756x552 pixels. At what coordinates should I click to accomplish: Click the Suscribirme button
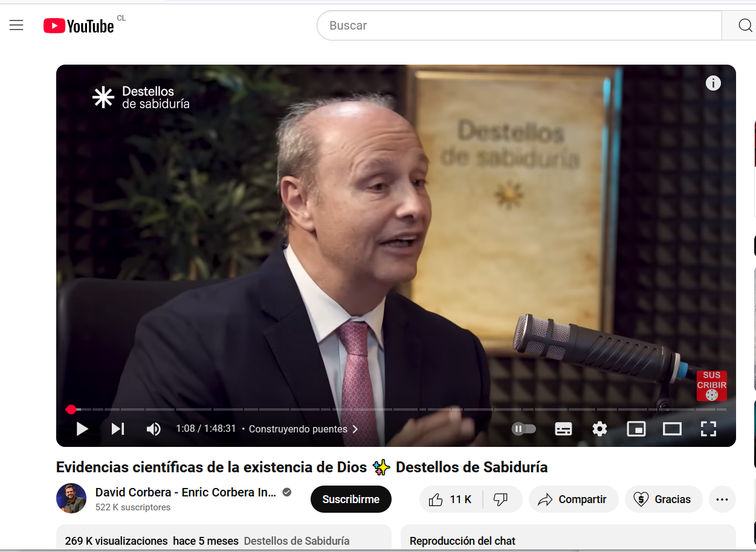pos(351,499)
